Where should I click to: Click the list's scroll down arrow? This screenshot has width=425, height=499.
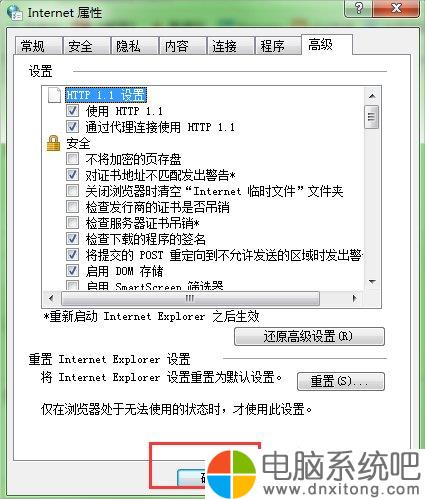click(372, 282)
